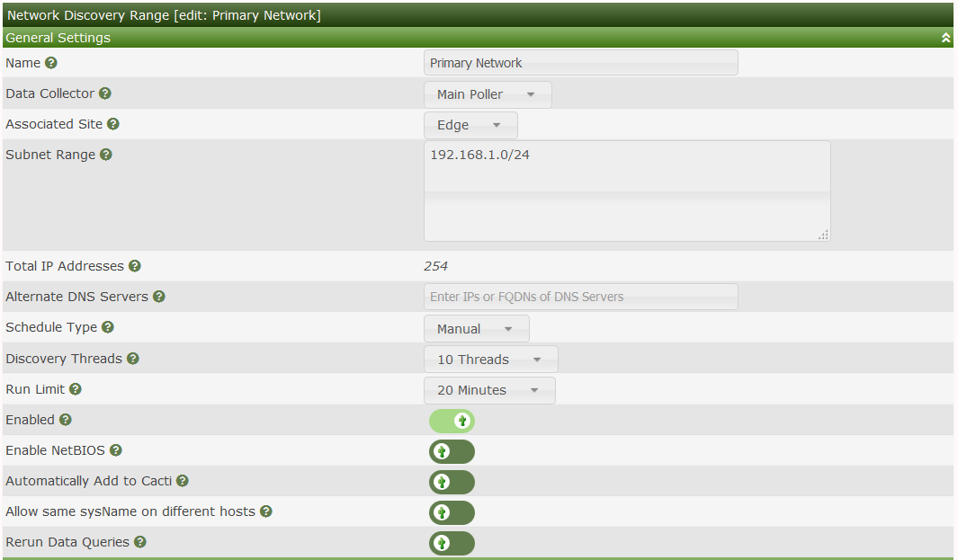Screen dimensions: 958x560
Task: View help for Alternate DNS Servers
Action: (159, 297)
